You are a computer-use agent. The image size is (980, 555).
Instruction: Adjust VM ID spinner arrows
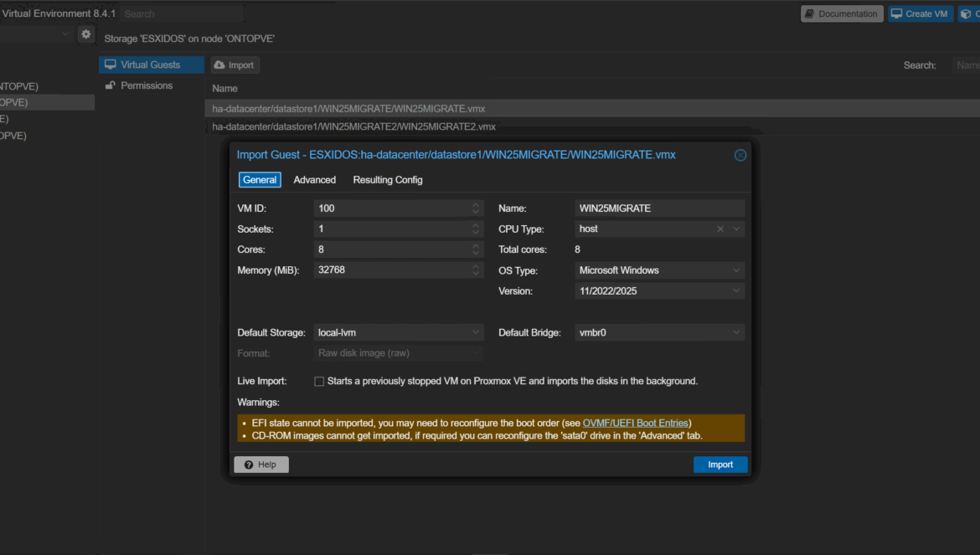click(476, 208)
